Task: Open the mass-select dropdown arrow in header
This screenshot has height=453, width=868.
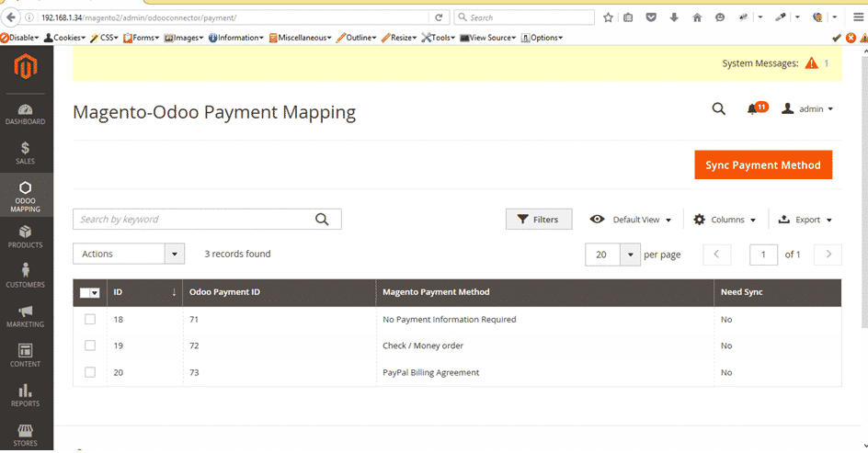Action: [96, 292]
